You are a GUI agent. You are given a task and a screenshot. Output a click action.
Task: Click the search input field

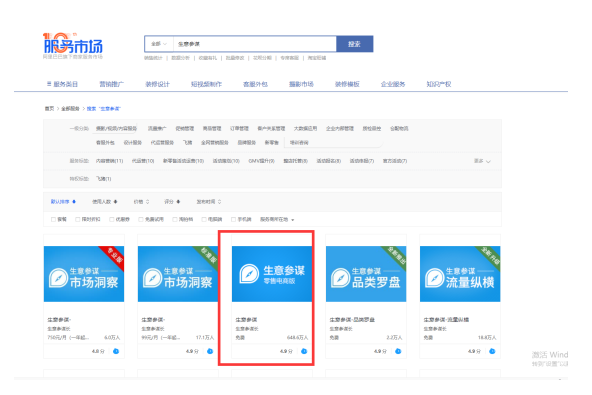(254, 44)
